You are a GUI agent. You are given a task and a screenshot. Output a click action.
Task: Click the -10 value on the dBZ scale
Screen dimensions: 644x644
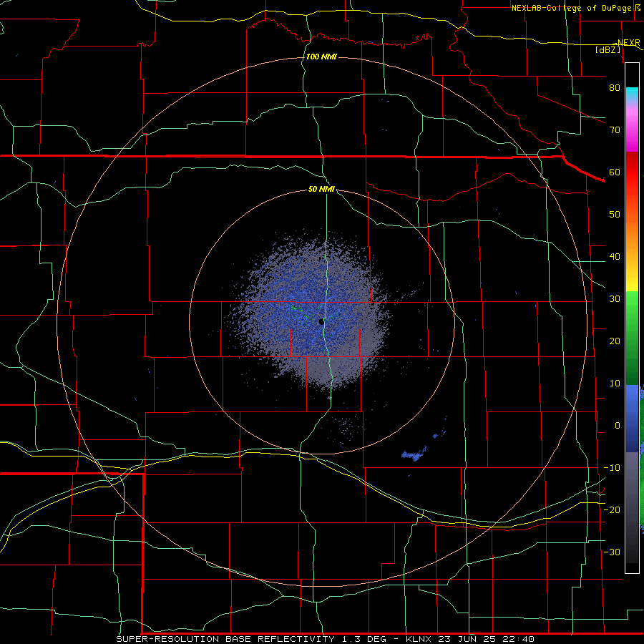tap(612, 468)
